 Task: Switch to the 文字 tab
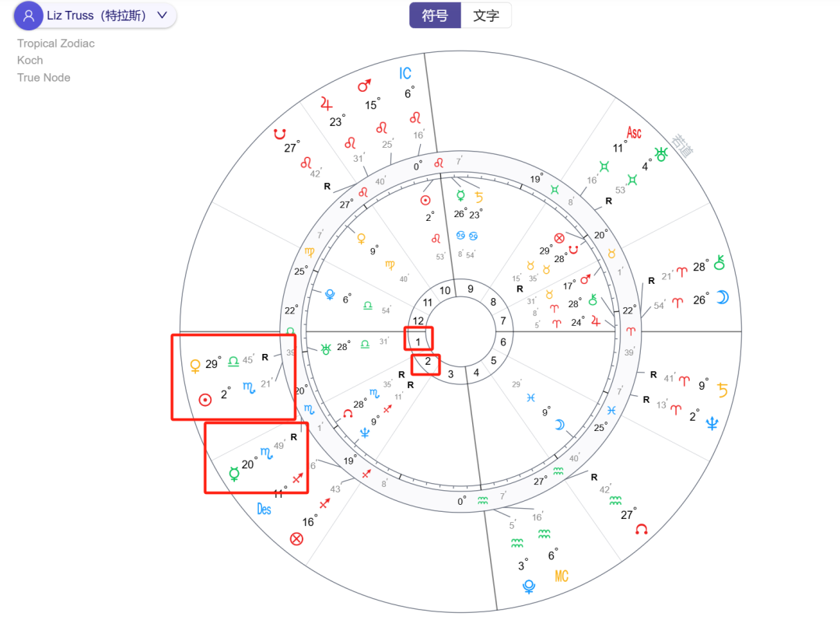(486, 16)
